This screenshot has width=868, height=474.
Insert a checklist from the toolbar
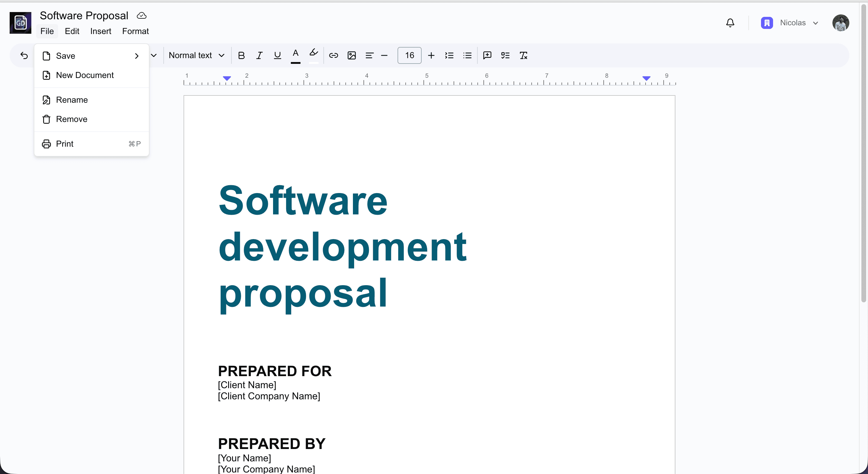pyautogui.click(x=505, y=55)
